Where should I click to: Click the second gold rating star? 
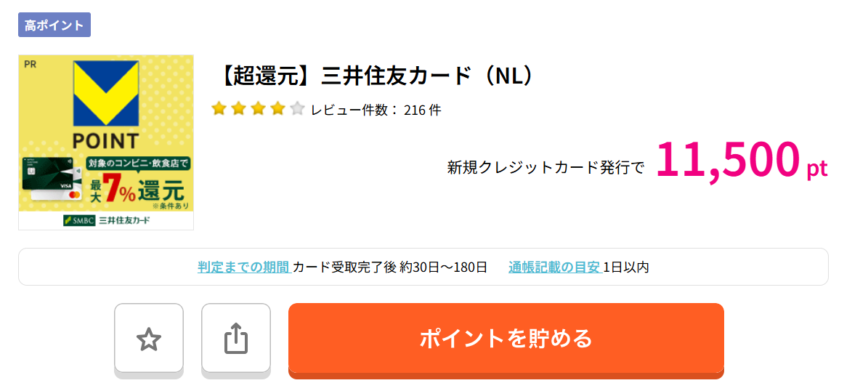[x=238, y=108]
